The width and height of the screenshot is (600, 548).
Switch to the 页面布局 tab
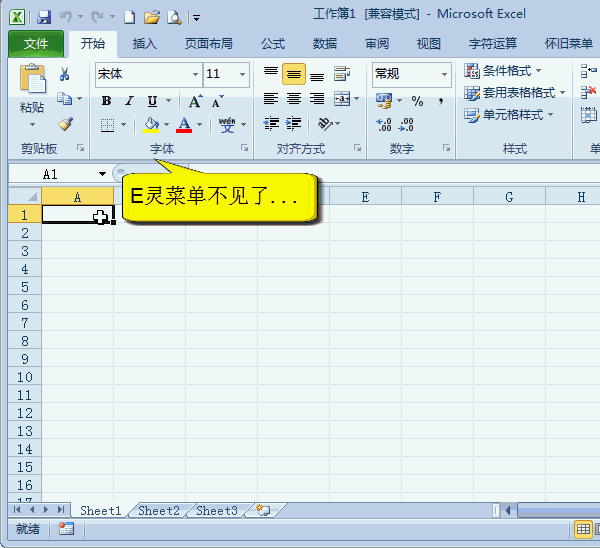(x=209, y=44)
